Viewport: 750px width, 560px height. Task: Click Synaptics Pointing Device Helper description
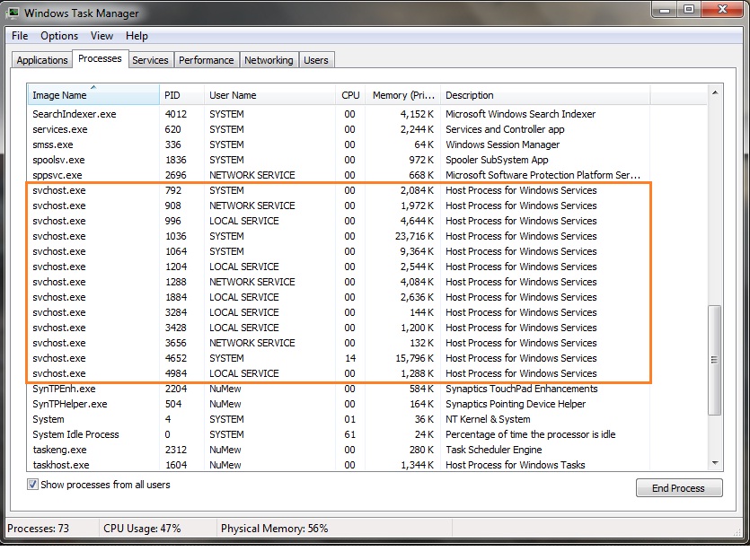(516, 405)
